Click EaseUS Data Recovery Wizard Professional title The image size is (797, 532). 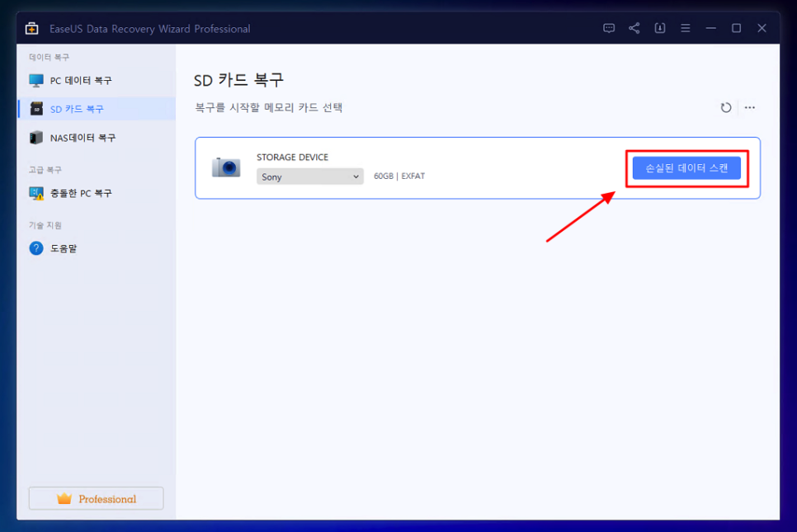[149, 29]
